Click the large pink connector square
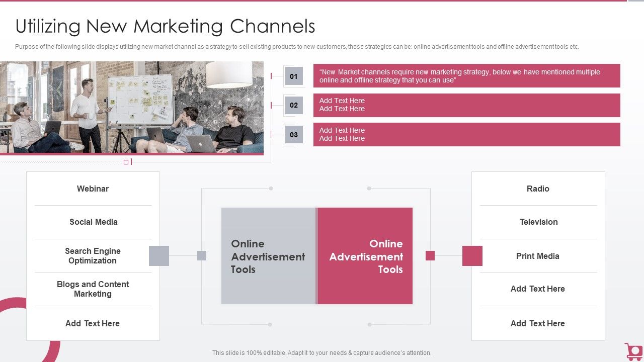644x362 pixels. pyautogui.click(x=472, y=256)
